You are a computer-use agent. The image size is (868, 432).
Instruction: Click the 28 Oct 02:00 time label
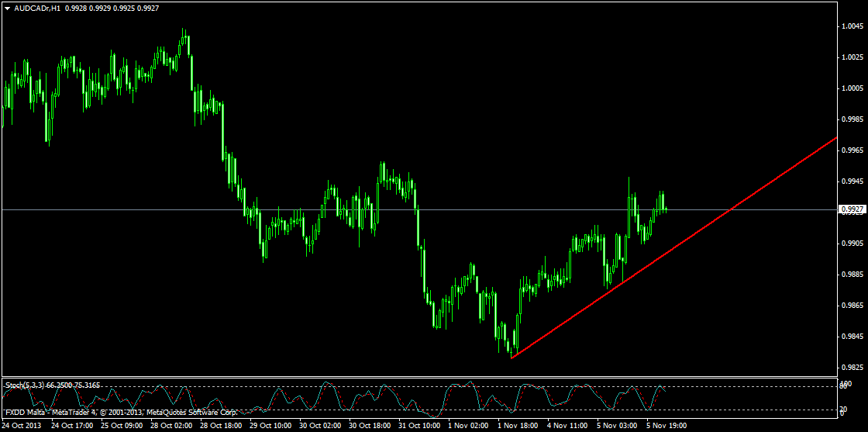tap(171, 425)
